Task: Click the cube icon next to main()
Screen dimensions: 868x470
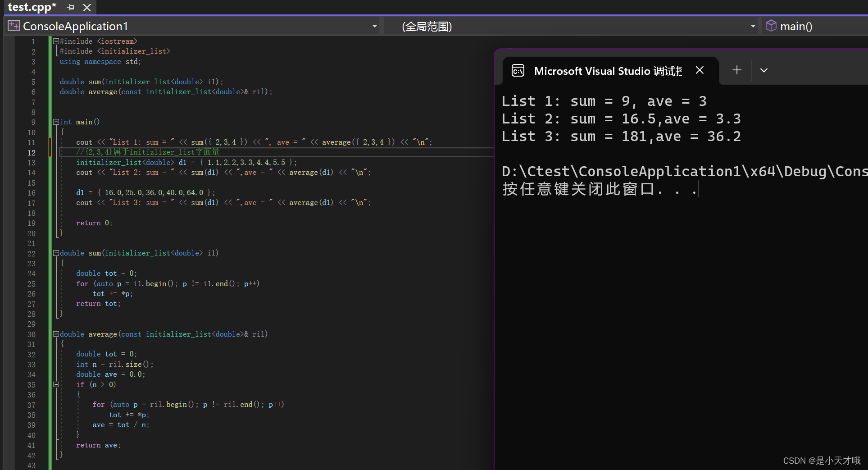Action: click(x=771, y=26)
